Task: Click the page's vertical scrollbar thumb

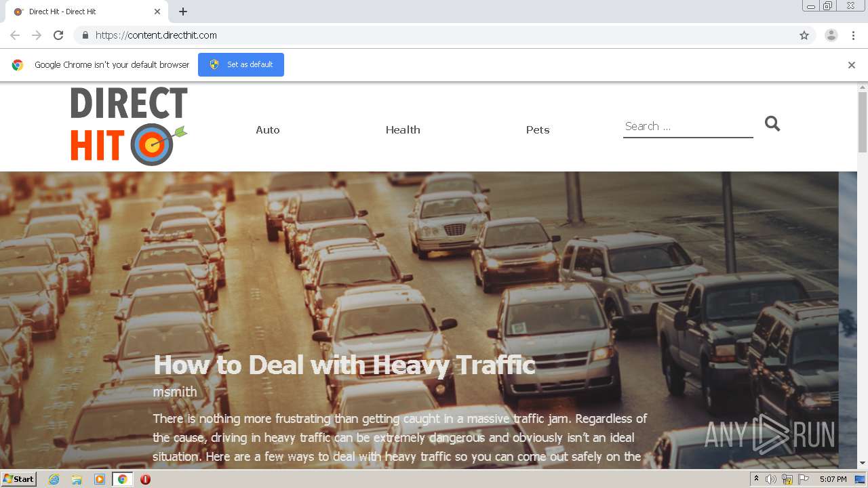Action: pyautogui.click(x=863, y=122)
